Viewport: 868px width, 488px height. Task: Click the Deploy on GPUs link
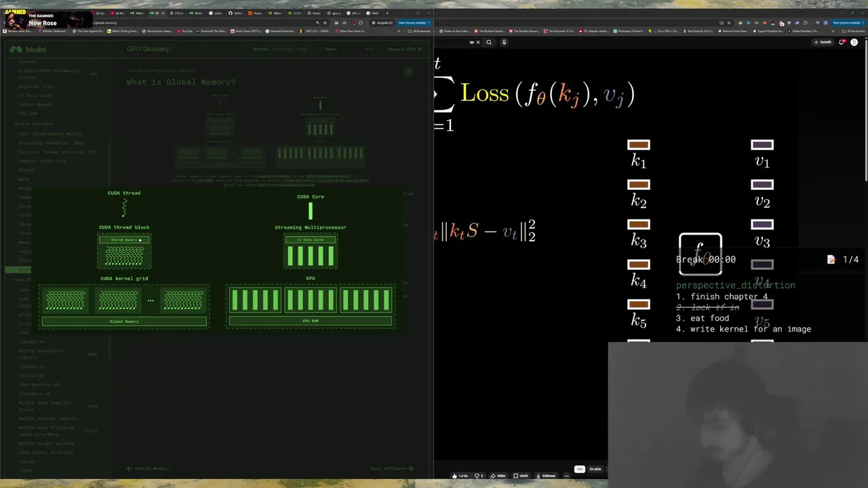(403, 49)
